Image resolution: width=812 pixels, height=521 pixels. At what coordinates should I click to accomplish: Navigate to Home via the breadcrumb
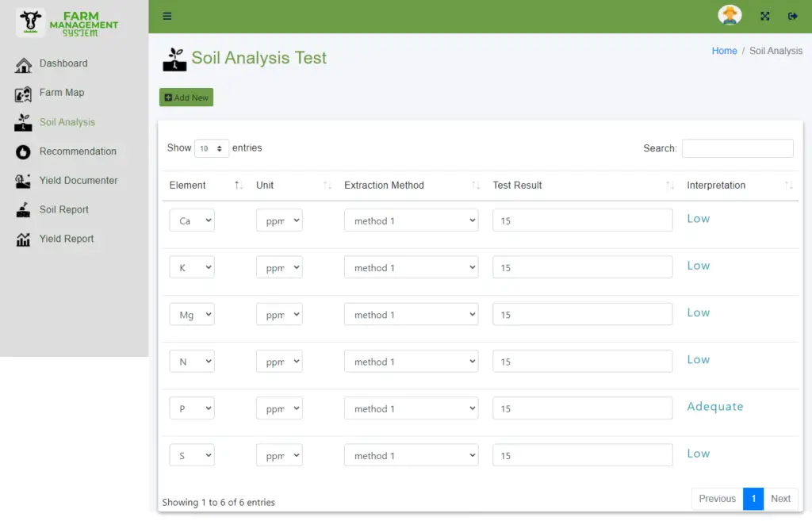coord(724,50)
